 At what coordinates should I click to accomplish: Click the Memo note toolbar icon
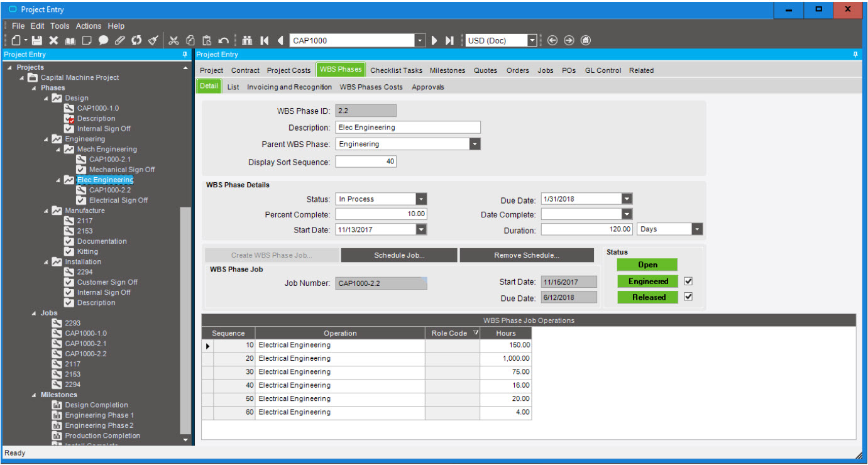(87, 40)
